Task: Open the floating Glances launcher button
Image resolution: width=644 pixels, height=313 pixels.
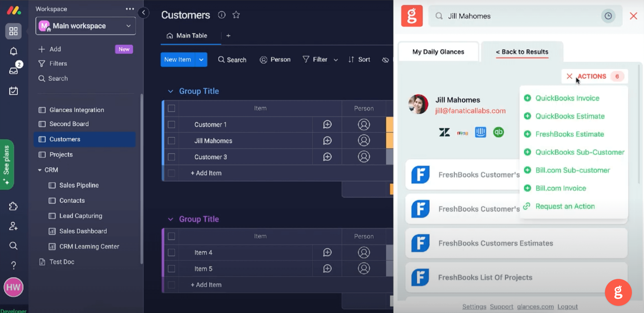Action: pyautogui.click(x=618, y=292)
